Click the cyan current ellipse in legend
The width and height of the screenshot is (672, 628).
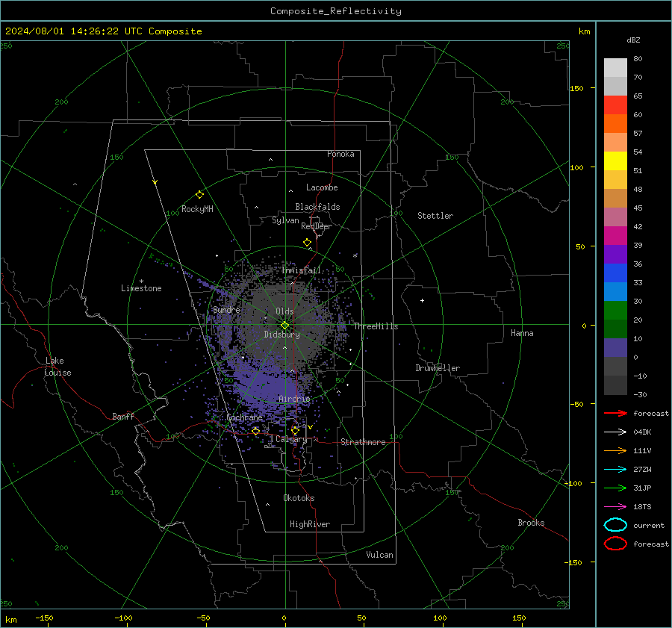pyautogui.click(x=615, y=525)
